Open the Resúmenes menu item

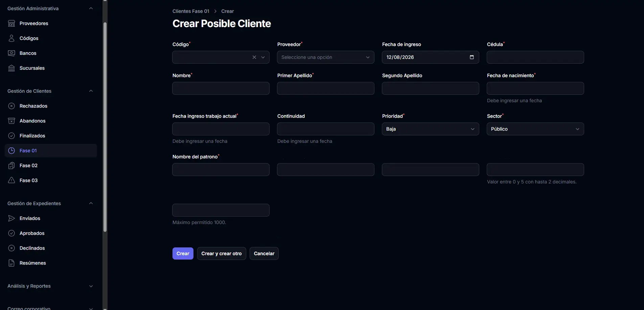click(51, 263)
